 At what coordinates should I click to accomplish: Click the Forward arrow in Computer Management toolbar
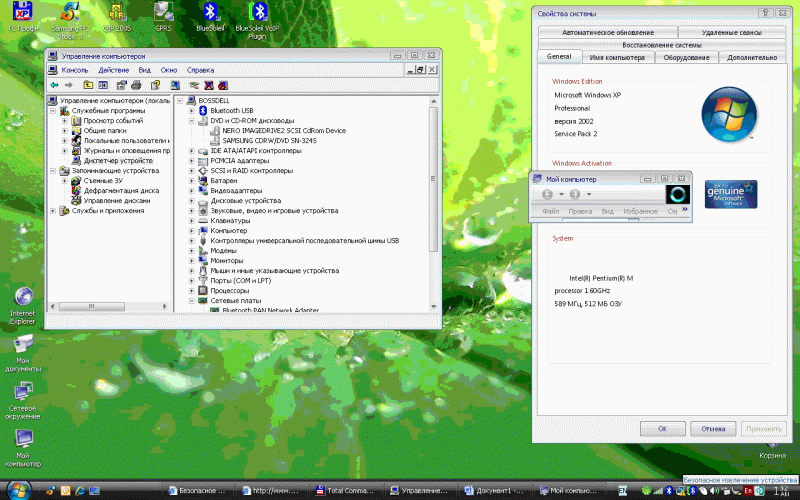[68, 85]
